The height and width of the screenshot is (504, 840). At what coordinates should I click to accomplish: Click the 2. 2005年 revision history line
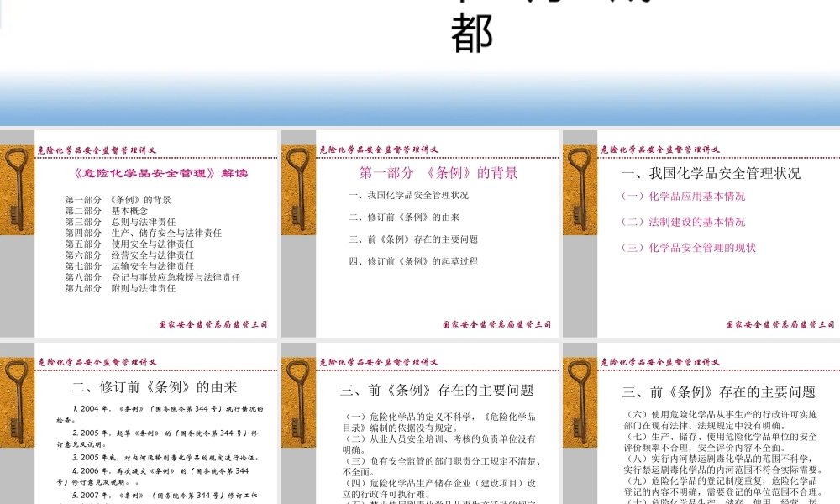157,438
